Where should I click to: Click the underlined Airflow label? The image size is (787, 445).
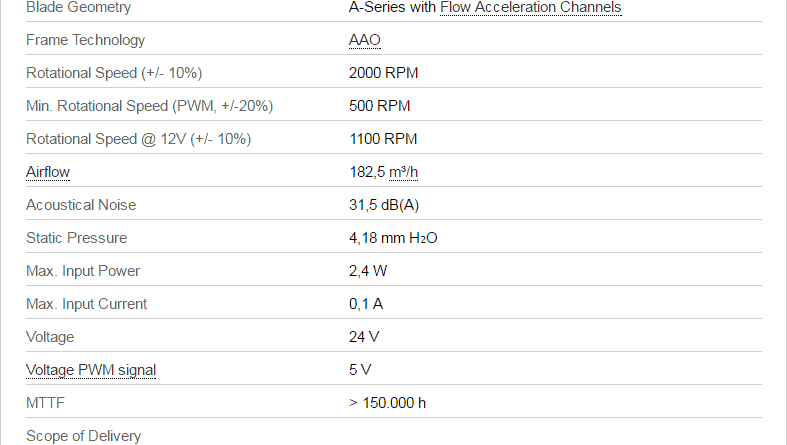pyautogui.click(x=48, y=172)
